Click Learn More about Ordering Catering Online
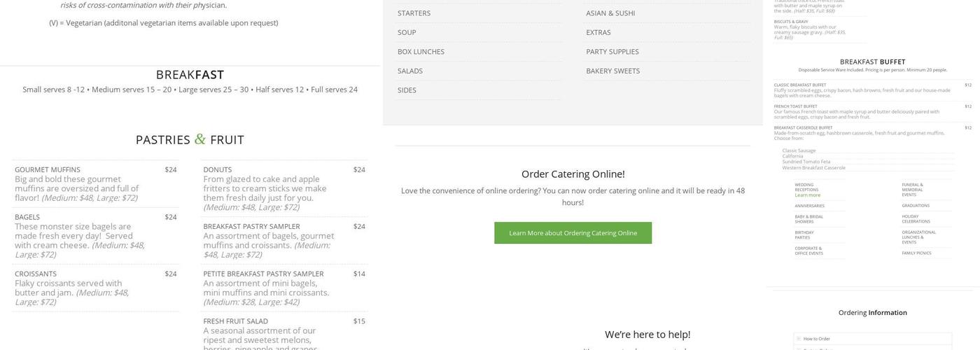 [573, 233]
